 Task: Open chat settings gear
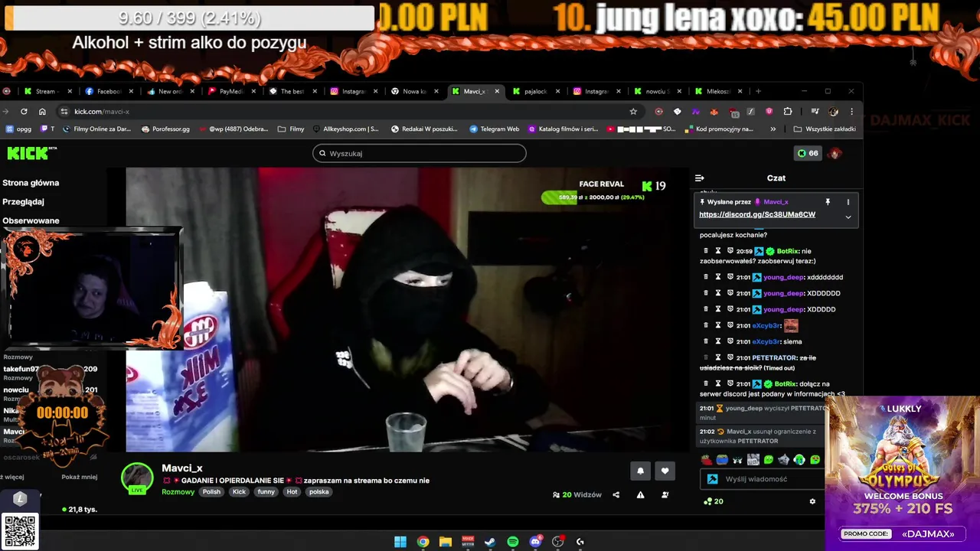click(812, 501)
